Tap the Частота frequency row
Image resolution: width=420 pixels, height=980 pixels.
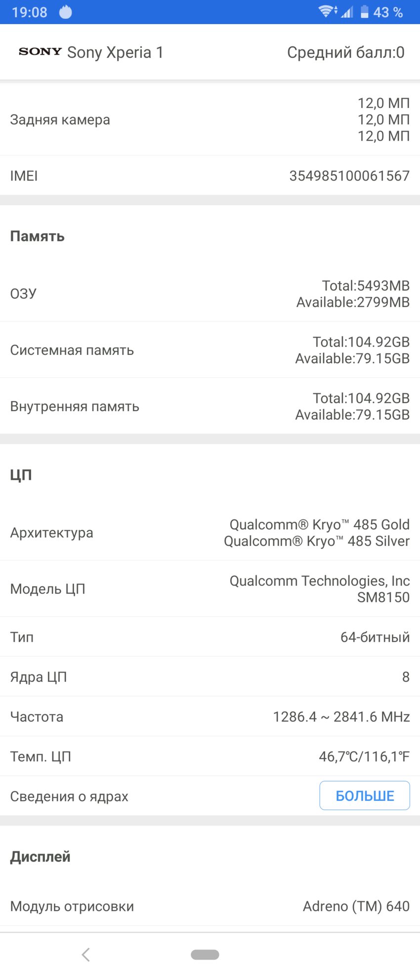(x=210, y=716)
